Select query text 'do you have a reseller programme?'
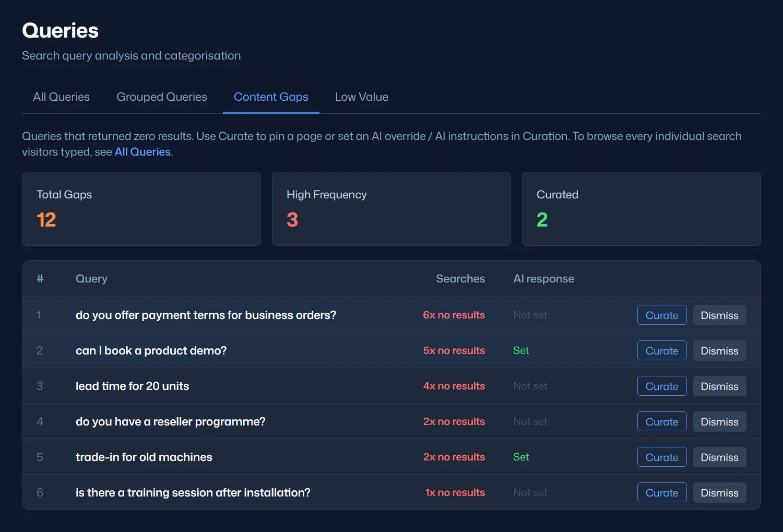 [170, 421]
